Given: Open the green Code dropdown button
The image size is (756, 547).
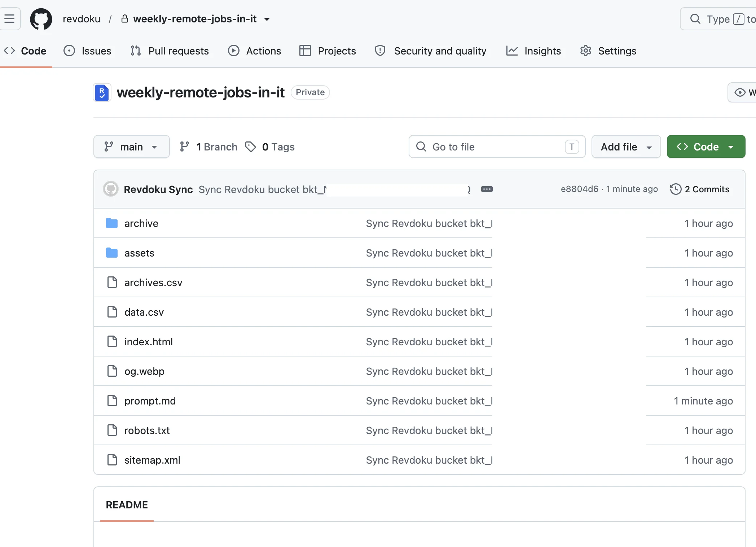Looking at the screenshot, I should [x=706, y=147].
